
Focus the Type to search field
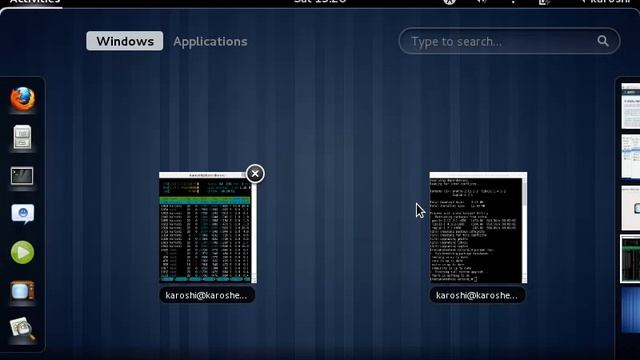click(x=509, y=41)
